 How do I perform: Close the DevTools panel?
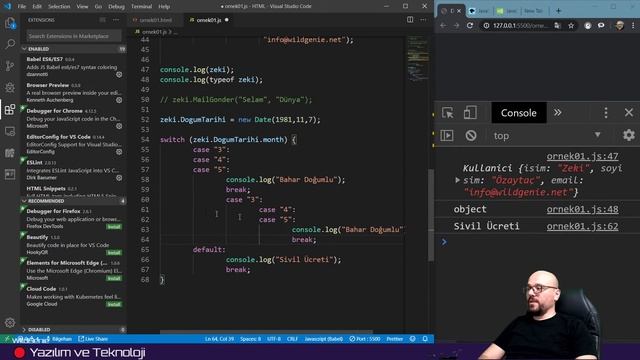tap(629, 113)
